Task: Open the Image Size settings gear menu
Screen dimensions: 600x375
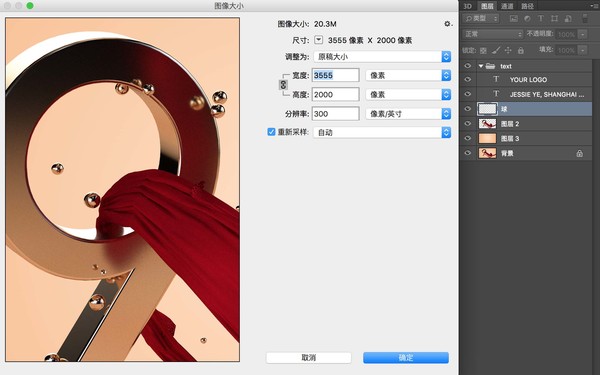Action: [x=448, y=24]
